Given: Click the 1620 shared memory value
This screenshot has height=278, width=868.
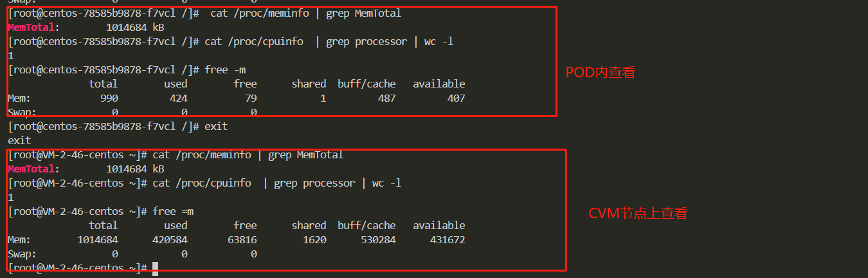Looking at the screenshot, I should [x=314, y=240].
